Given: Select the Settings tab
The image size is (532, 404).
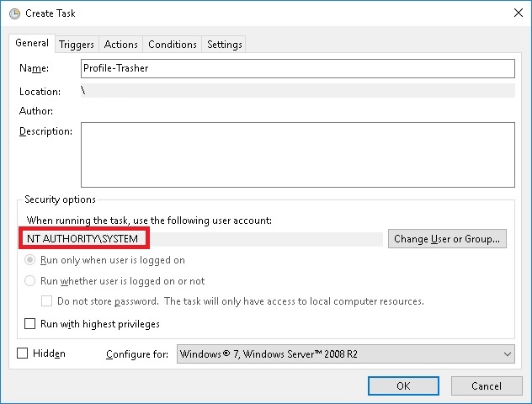Looking at the screenshot, I should pyautogui.click(x=224, y=45).
